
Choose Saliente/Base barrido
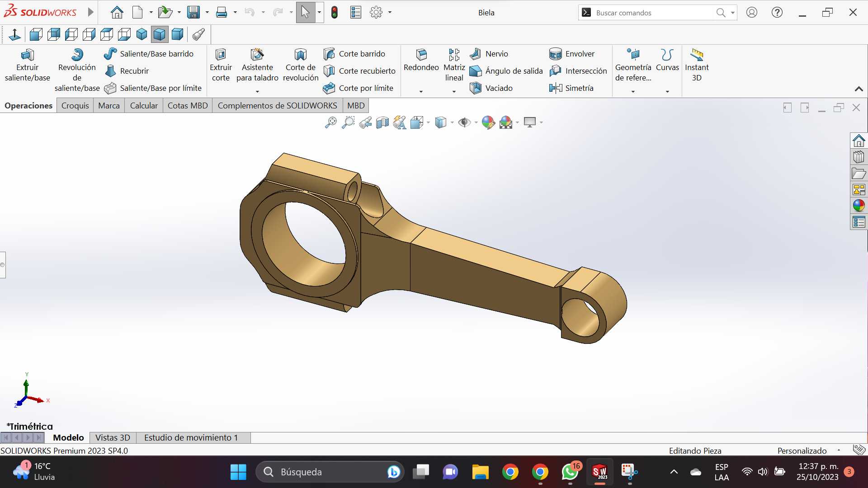click(x=149, y=54)
